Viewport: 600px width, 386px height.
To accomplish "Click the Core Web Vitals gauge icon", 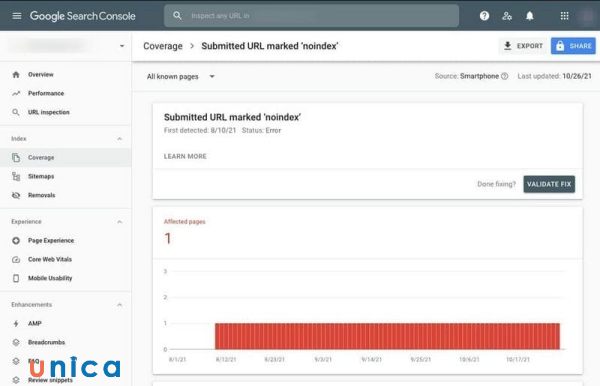I will click(x=16, y=259).
